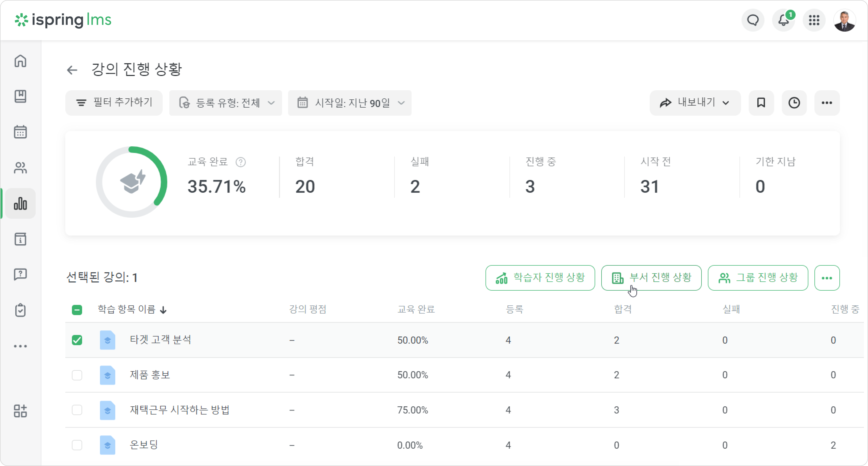The width and height of the screenshot is (868, 466).
Task: Click the 교육 완료 column header
Action: pyautogui.click(x=416, y=309)
